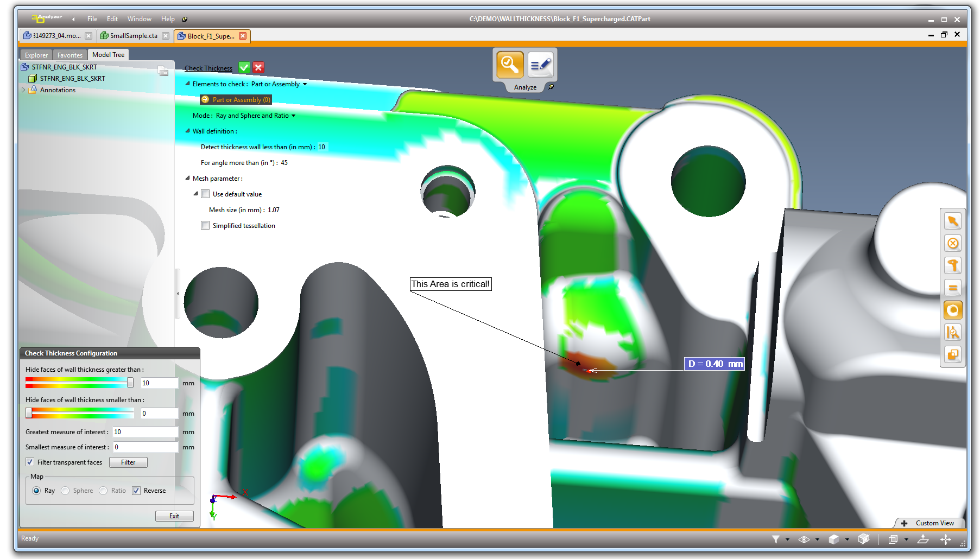The width and height of the screenshot is (980, 559).
Task: Open the Part or Assembly elements dropdown
Action: (305, 84)
